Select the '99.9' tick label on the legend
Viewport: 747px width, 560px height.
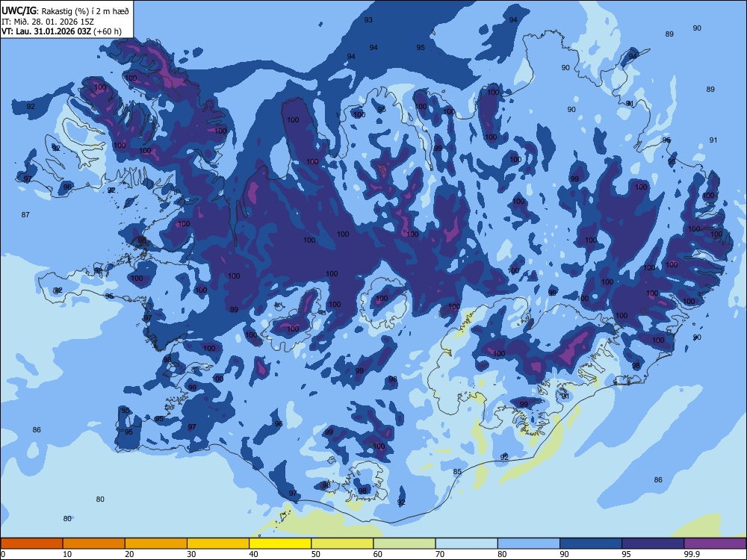[692, 554]
